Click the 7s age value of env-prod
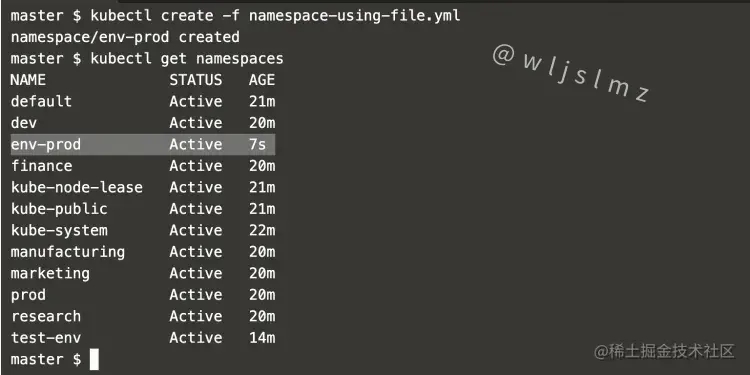This screenshot has width=750, height=375. tap(257, 144)
